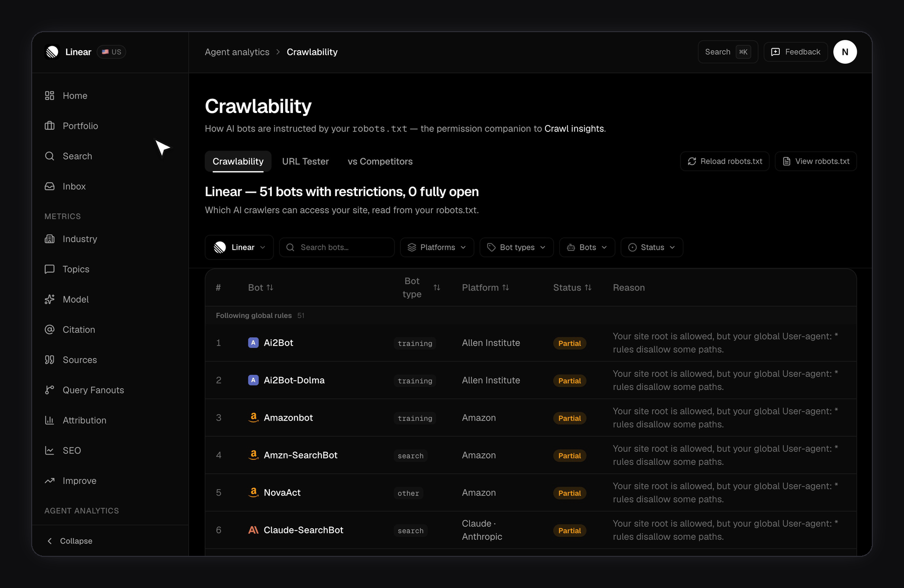This screenshot has height=588, width=904.
Task: Click Allen Institute in the Ai2Bot row
Action: pyautogui.click(x=490, y=343)
